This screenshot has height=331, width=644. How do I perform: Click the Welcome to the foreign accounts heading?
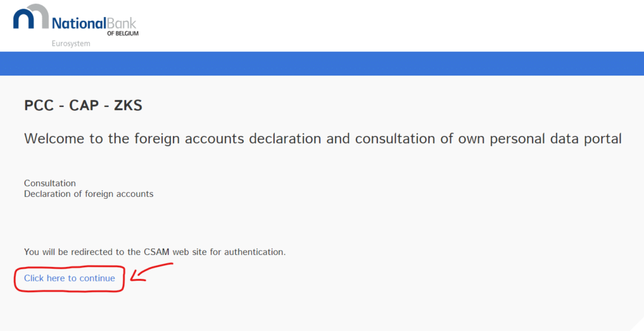tap(323, 139)
